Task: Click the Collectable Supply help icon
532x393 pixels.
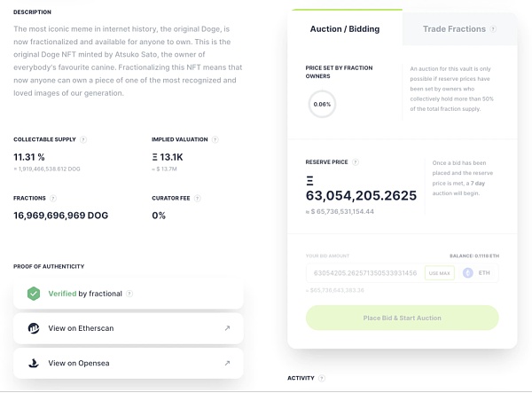Action: (83, 139)
